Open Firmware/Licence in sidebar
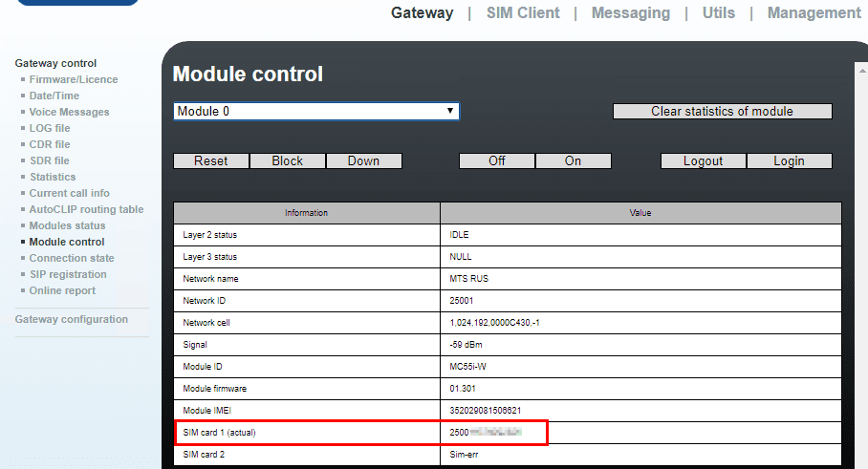The image size is (868, 469). click(x=74, y=79)
